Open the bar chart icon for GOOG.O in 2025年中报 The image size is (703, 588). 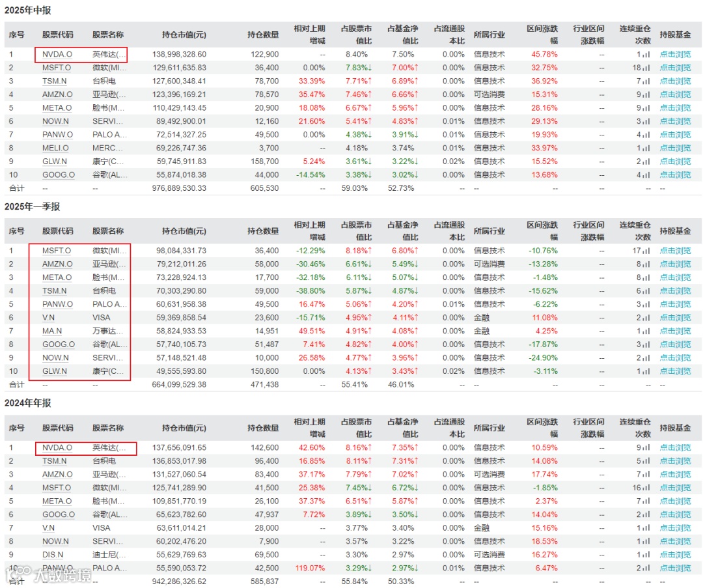coord(646,175)
